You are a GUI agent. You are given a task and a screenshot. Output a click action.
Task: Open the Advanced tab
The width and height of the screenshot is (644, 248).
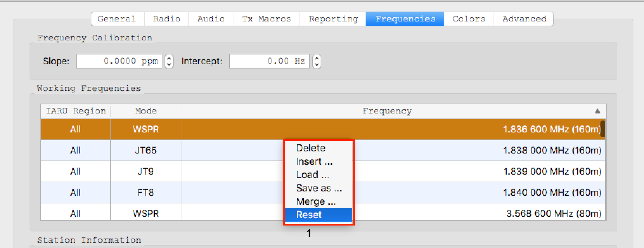pos(524,19)
